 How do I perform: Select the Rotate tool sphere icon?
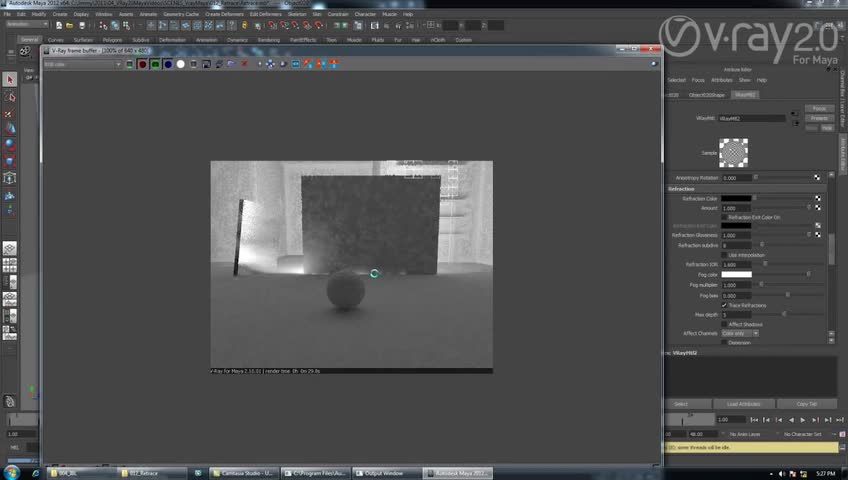point(10,145)
